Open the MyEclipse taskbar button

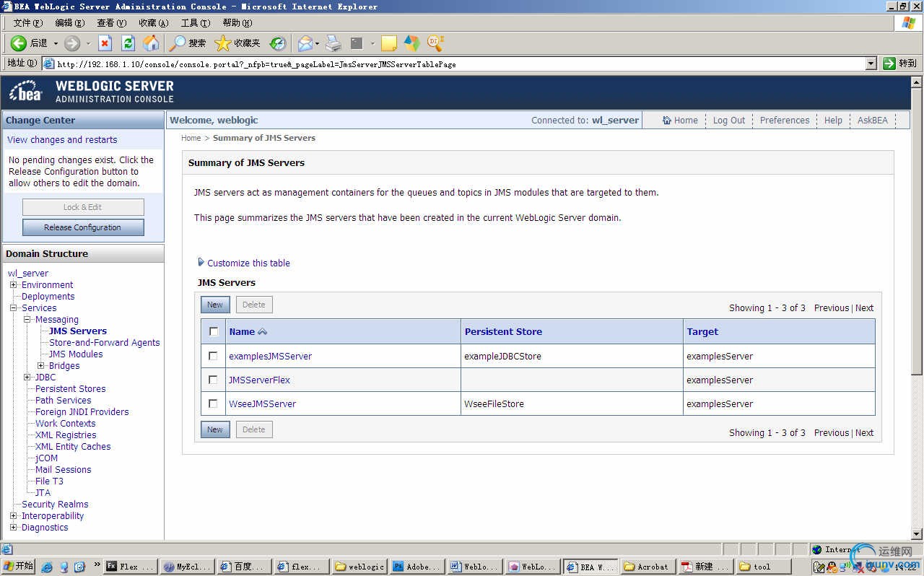(x=187, y=567)
